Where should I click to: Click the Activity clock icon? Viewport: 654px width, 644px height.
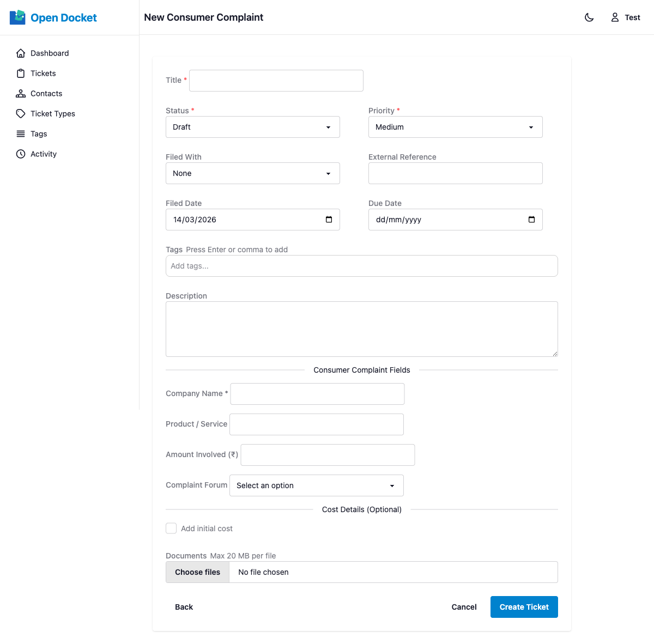point(21,154)
